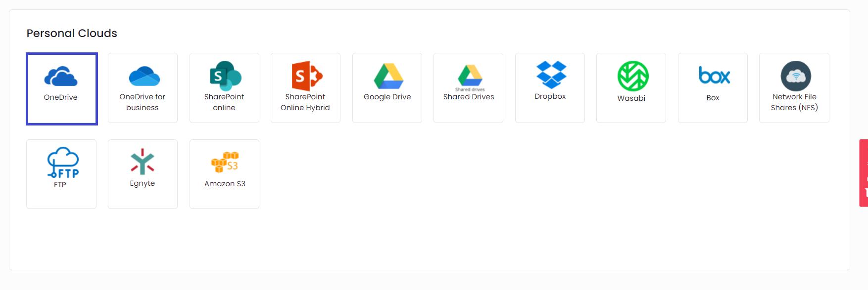Viewport: 868px width, 290px height.
Task: Click the "Shared Drives" label text
Action: coord(469,97)
